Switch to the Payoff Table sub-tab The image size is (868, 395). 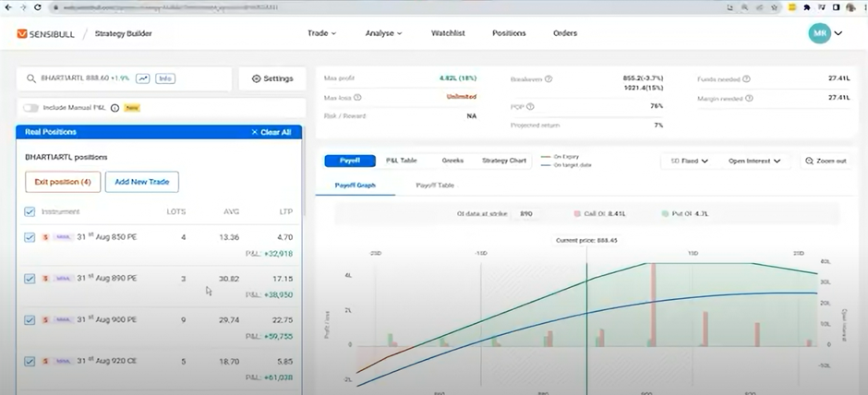(x=435, y=186)
